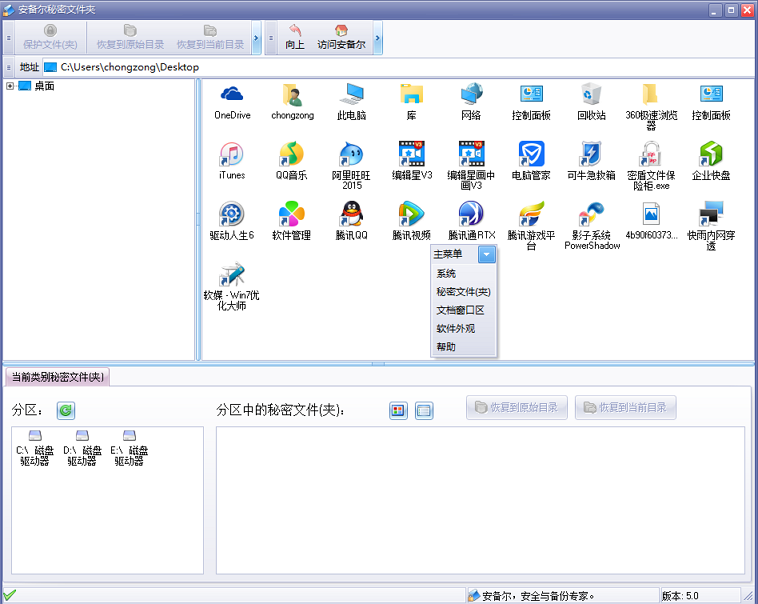This screenshot has height=604, width=758.
Task: Select the 编辑星画中画V3 shortcut
Action: click(x=471, y=166)
